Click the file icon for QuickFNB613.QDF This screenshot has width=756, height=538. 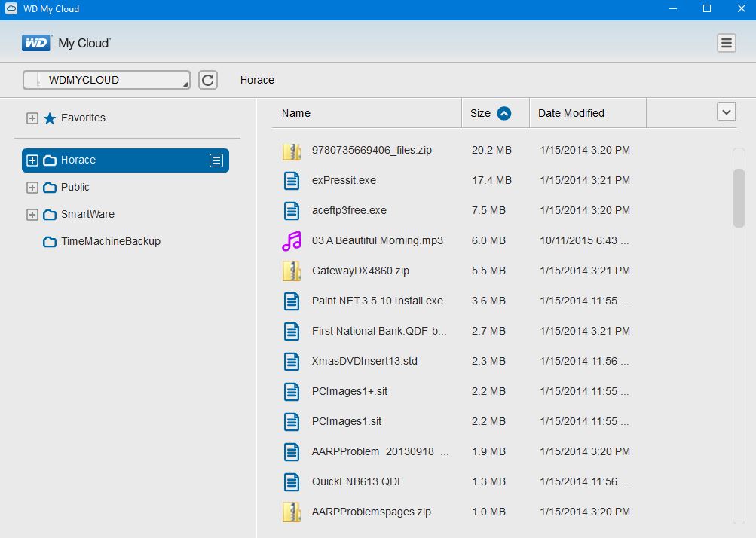[x=292, y=482]
